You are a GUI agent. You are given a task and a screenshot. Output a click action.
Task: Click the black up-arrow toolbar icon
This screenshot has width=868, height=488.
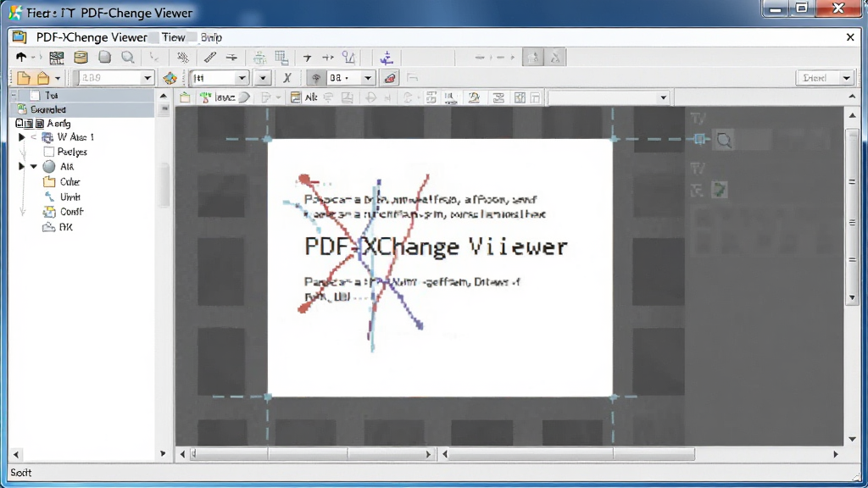21,57
